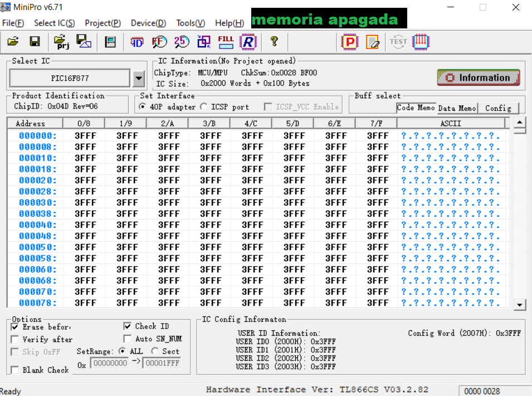Enable the Verify after checkbox
Screen dimensions: 532x396
pos(14,339)
